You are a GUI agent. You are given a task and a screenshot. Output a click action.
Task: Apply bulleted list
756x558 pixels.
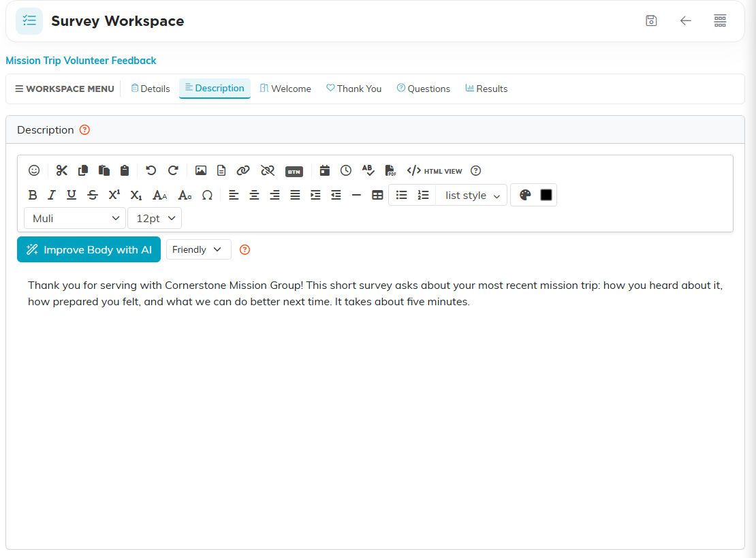pos(401,195)
